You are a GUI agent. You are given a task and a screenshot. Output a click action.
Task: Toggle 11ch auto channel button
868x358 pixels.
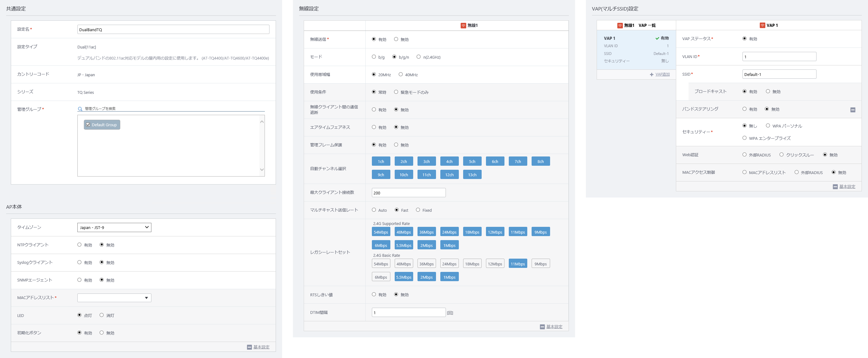[x=426, y=175]
